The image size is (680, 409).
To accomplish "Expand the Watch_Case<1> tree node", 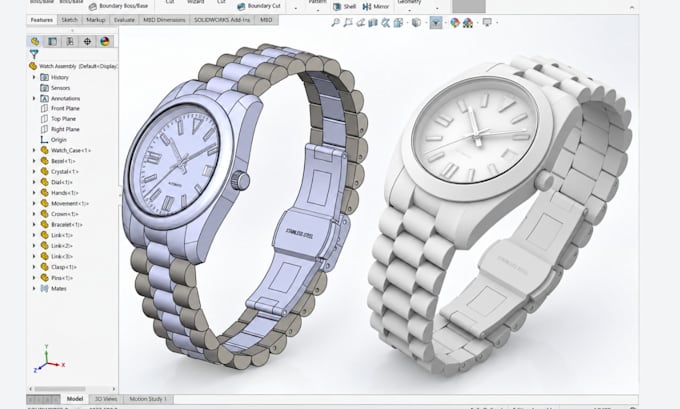I will click(x=34, y=150).
